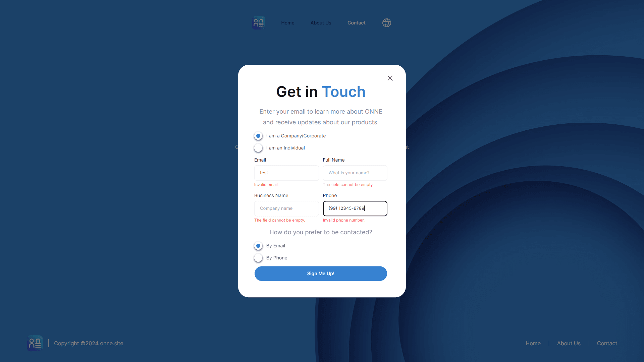Click the close X icon on the modal
This screenshot has height=362, width=644.
(390, 78)
